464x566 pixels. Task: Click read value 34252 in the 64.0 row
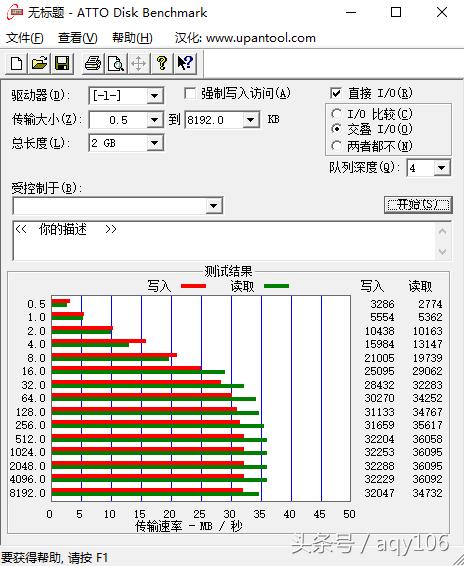(x=428, y=399)
